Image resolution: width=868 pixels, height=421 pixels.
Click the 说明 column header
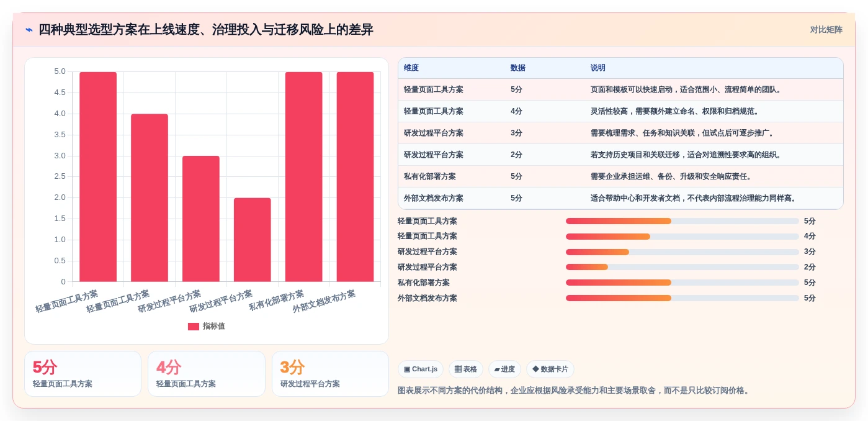(598, 68)
